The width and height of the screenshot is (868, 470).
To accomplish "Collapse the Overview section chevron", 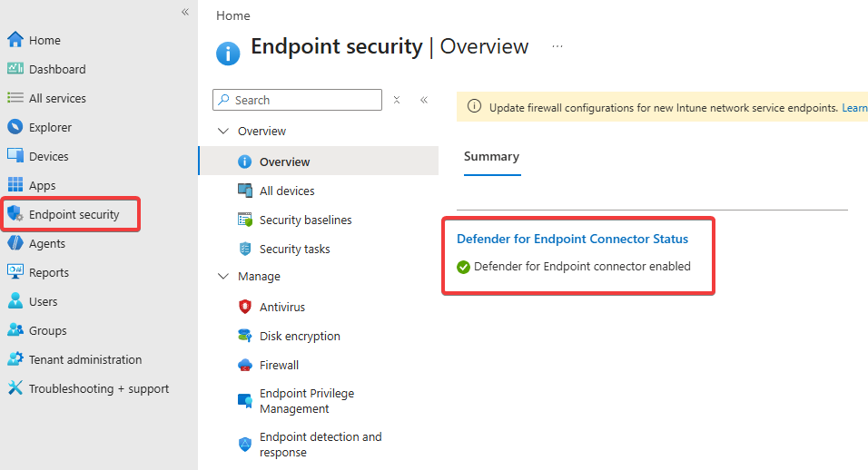I will coord(223,131).
